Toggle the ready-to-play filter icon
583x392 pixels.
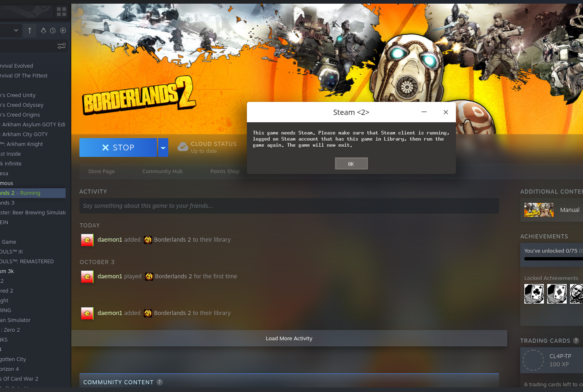coord(63,31)
